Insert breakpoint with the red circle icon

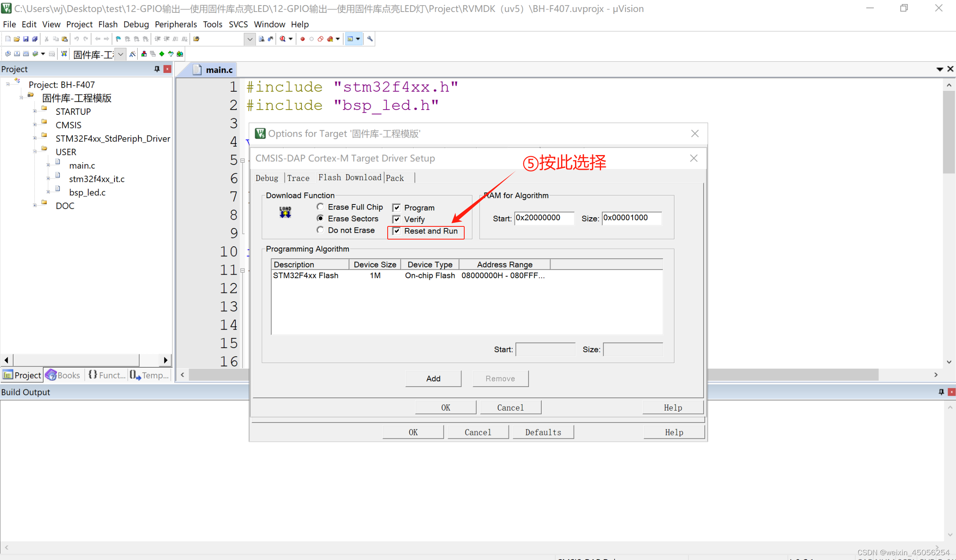point(302,39)
